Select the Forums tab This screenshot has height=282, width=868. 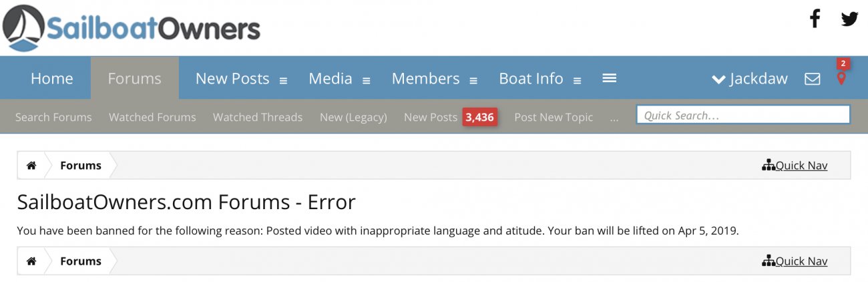(x=134, y=78)
